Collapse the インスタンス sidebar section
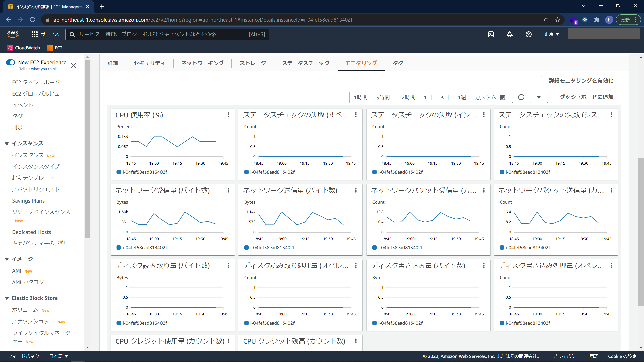644x362 pixels. point(7,144)
